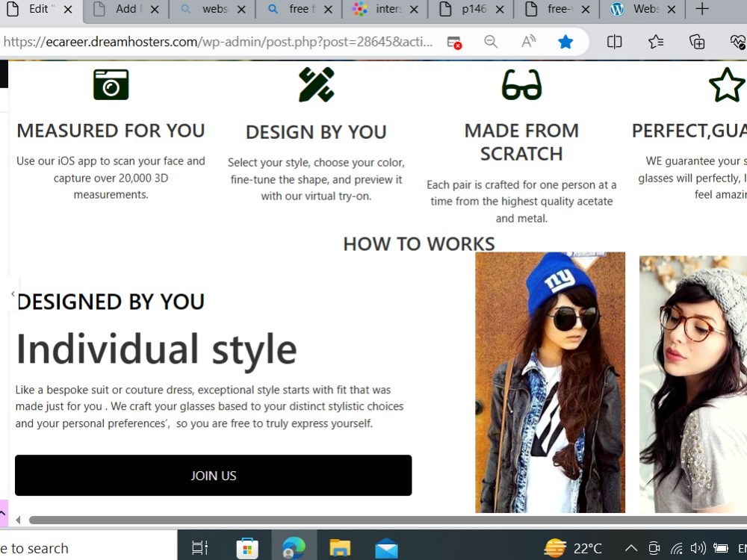Click the zoom out magnifier in address bar
The width and height of the screenshot is (747, 560).
pyautogui.click(x=491, y=42)
